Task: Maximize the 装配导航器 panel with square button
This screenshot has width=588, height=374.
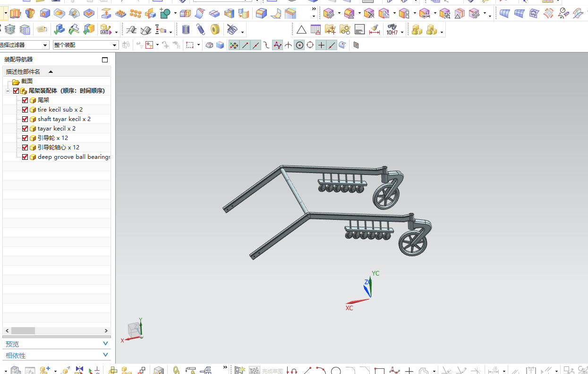Action: (x=105, y=60)
